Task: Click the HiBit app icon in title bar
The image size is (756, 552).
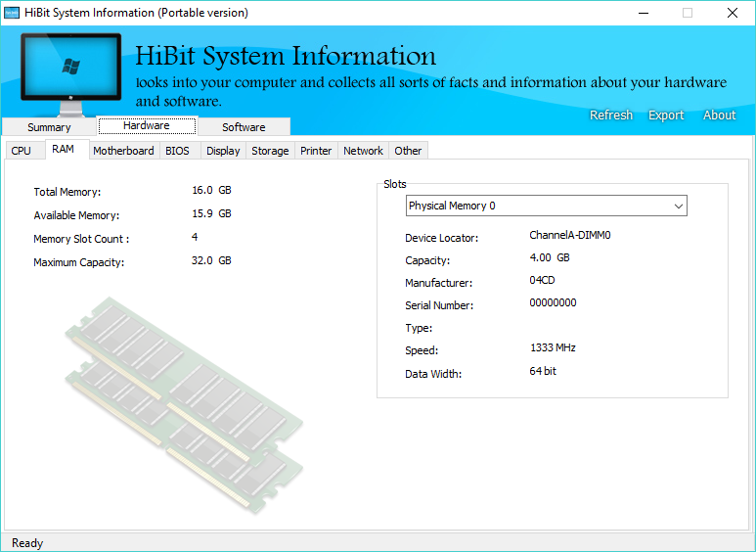Action: 12,13
